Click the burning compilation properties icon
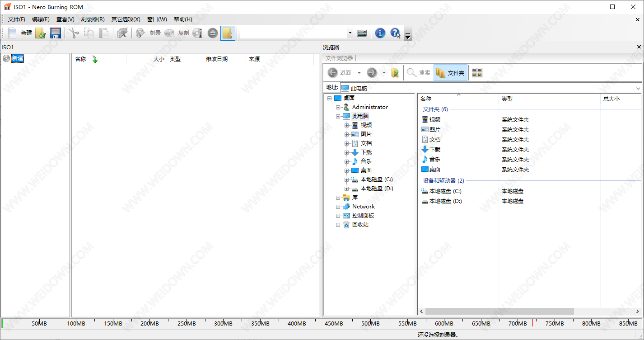The width and height of the screenshot is (644, 340). point(122,33)
